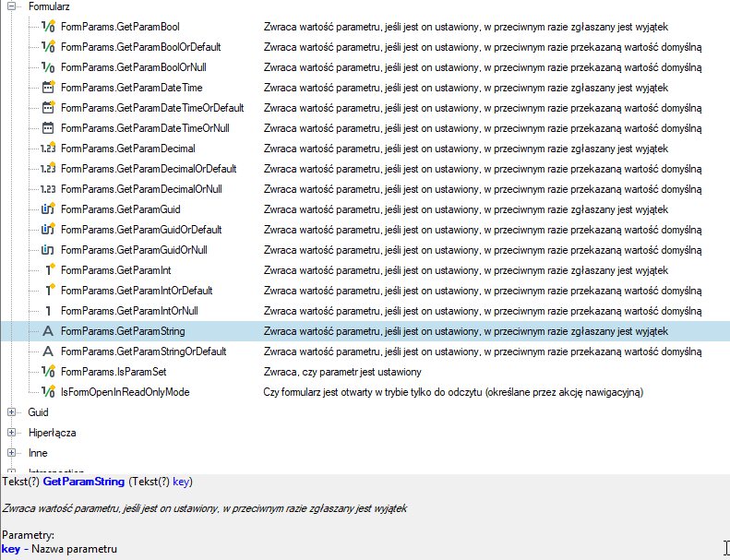Click bold GetParamString in signature panel

click(x=84, y=482)
